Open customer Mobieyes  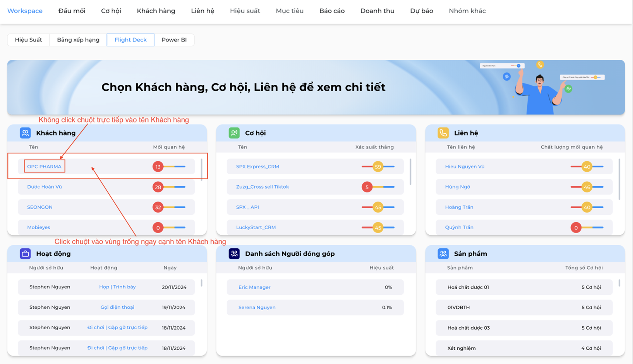point(39,227)
